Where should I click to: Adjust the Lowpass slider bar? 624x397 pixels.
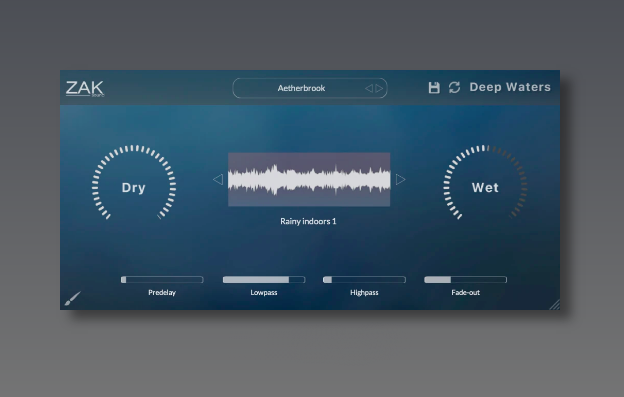point(264,280)
